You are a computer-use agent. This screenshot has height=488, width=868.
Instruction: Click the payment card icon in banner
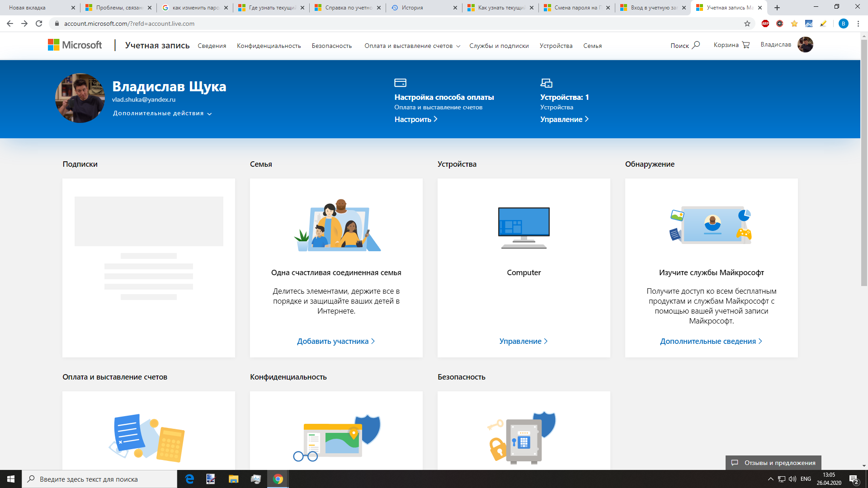400,83
